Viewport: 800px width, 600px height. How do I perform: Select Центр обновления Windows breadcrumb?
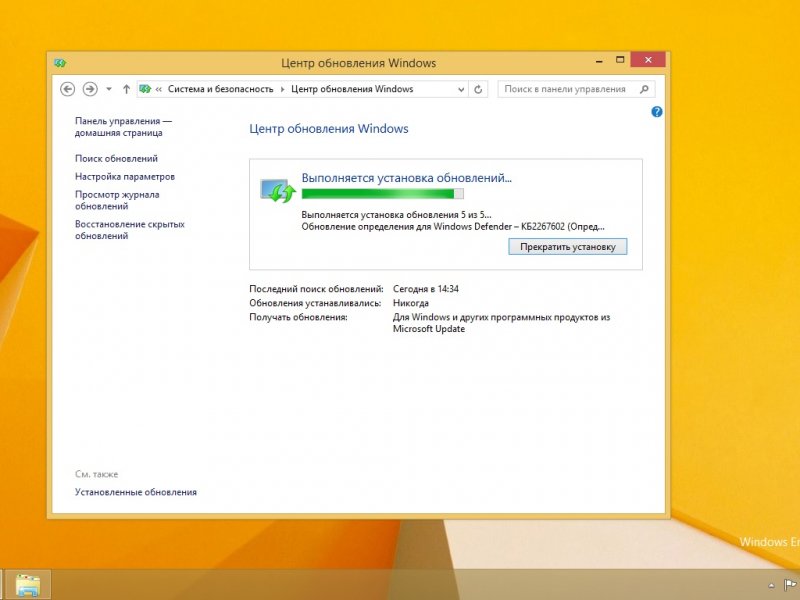point(352,89)
